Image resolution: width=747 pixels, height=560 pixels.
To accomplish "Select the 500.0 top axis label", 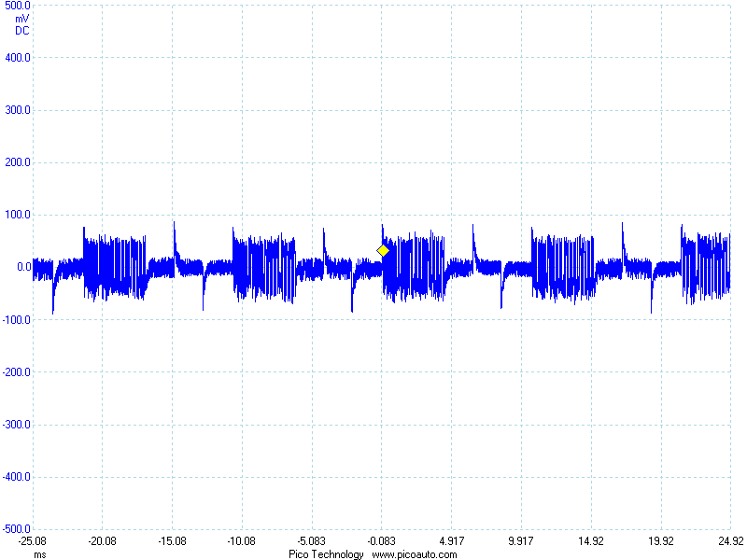I will (17, 6).
